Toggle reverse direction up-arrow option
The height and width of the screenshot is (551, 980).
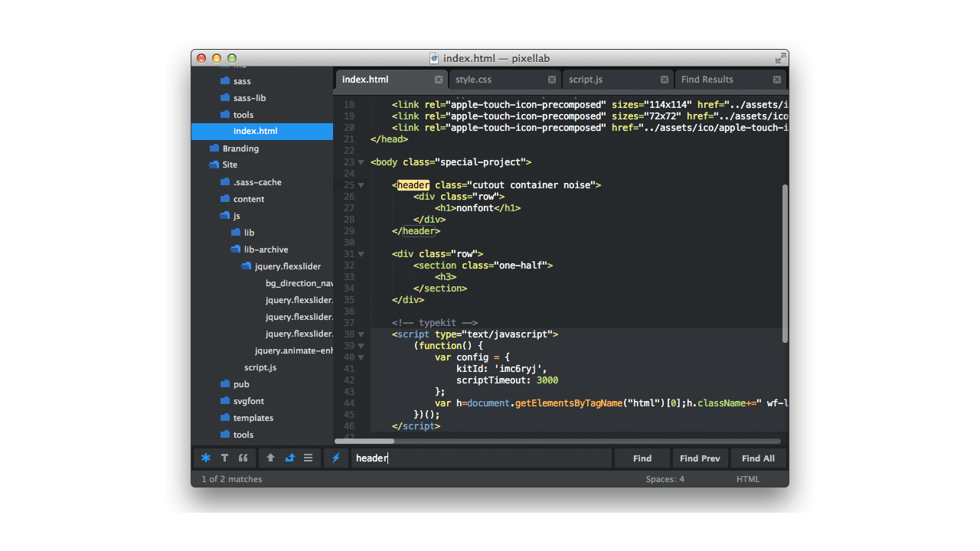tap(270, 458)
